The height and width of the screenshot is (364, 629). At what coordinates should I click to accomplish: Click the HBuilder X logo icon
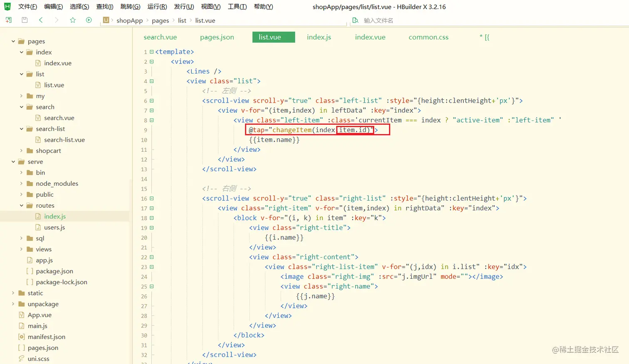(x=7, y=7)
